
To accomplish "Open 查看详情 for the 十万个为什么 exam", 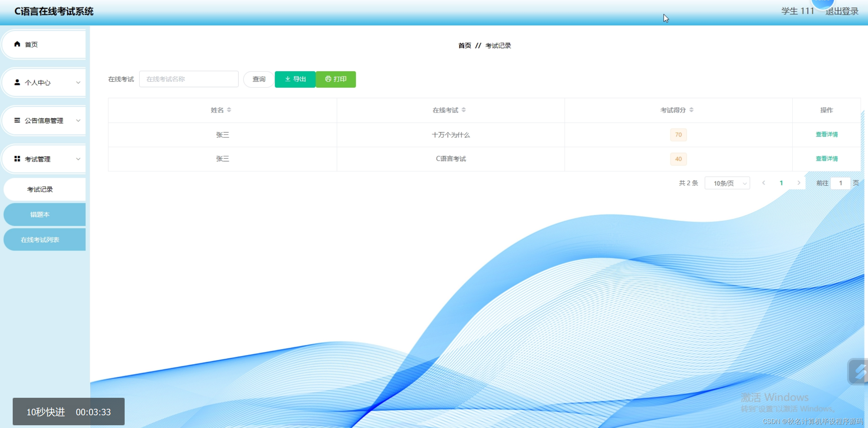I will [826, 134].
